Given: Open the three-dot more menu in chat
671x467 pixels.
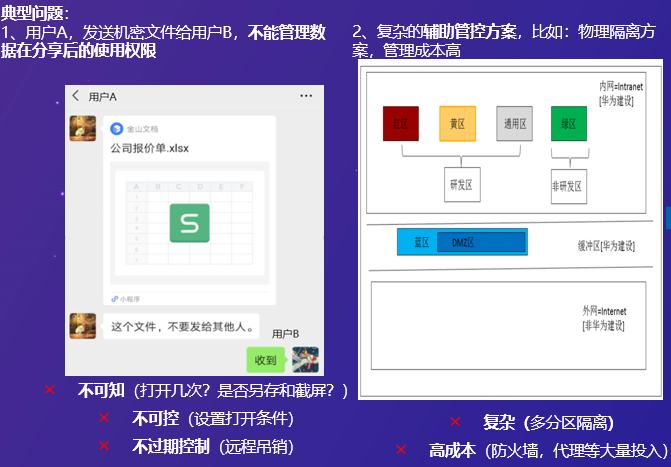Looking at the screenshot, I should (306, 95).
